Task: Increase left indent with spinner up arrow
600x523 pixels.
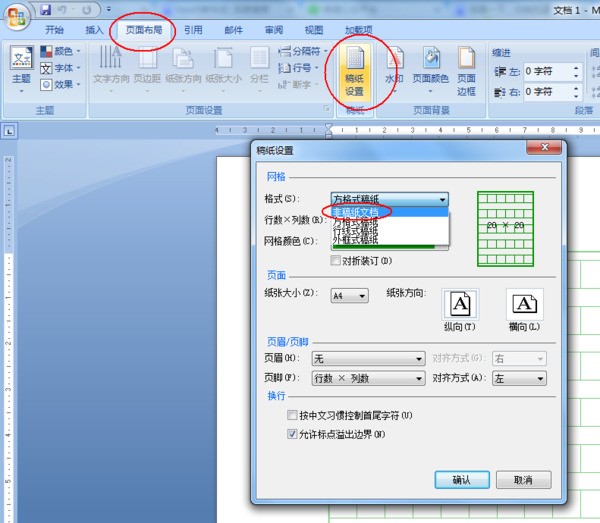Action: point(576,68)
